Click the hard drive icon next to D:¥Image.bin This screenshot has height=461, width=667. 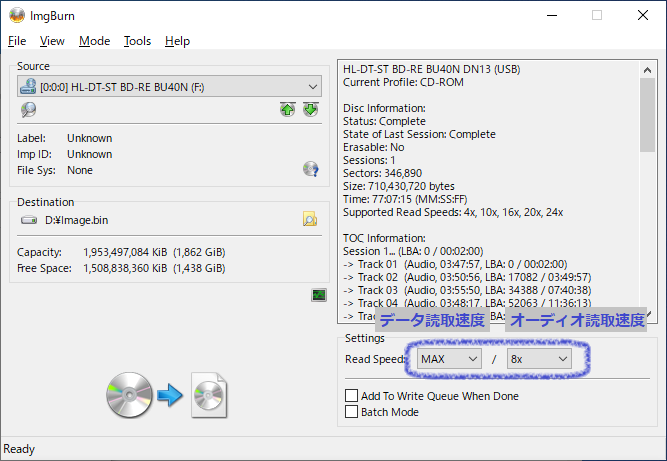[x=29, y=220]
